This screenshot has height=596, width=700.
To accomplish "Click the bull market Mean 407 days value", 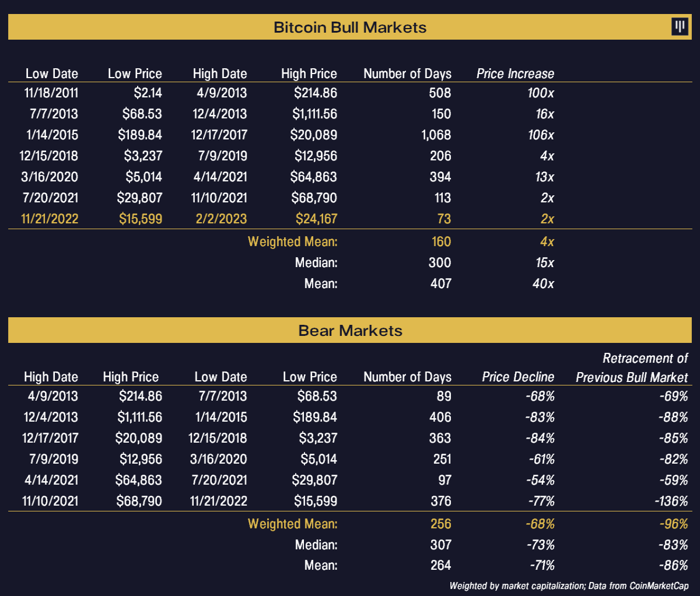I will (x=441, y=283).
